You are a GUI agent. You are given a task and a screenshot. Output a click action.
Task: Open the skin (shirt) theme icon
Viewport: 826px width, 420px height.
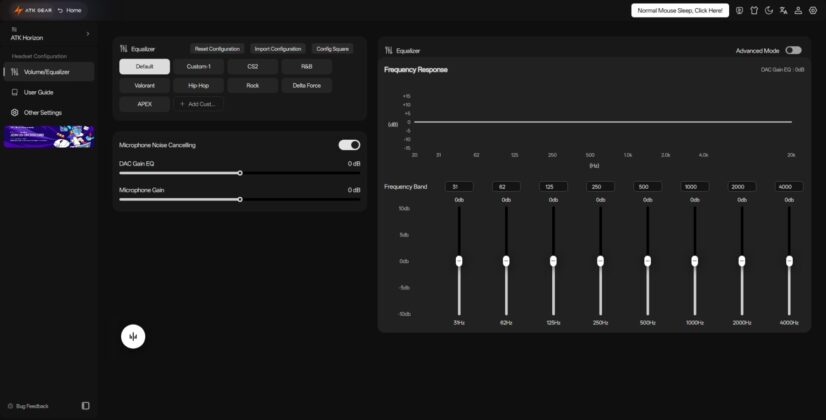754,11
